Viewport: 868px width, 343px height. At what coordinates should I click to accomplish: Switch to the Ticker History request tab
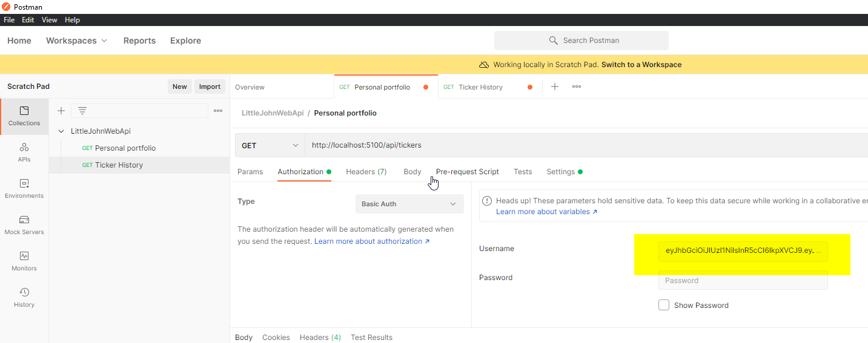pyautogui.click(x=481, y=87)
